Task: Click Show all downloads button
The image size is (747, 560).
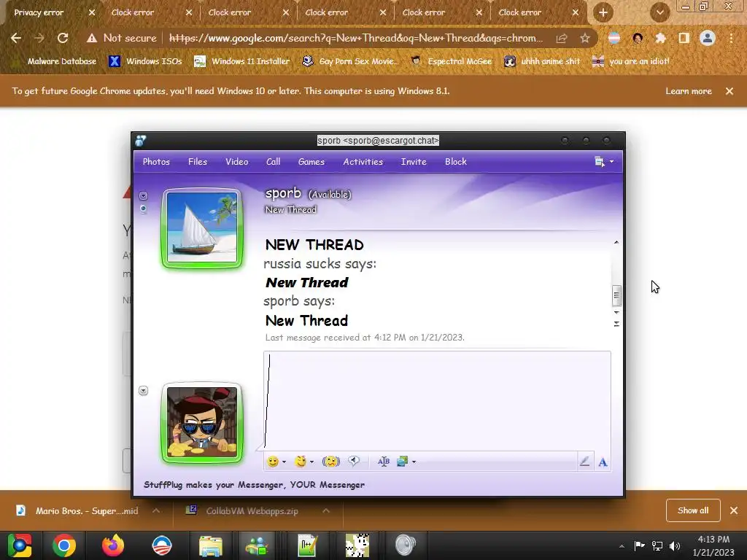Action: (693, 510)
